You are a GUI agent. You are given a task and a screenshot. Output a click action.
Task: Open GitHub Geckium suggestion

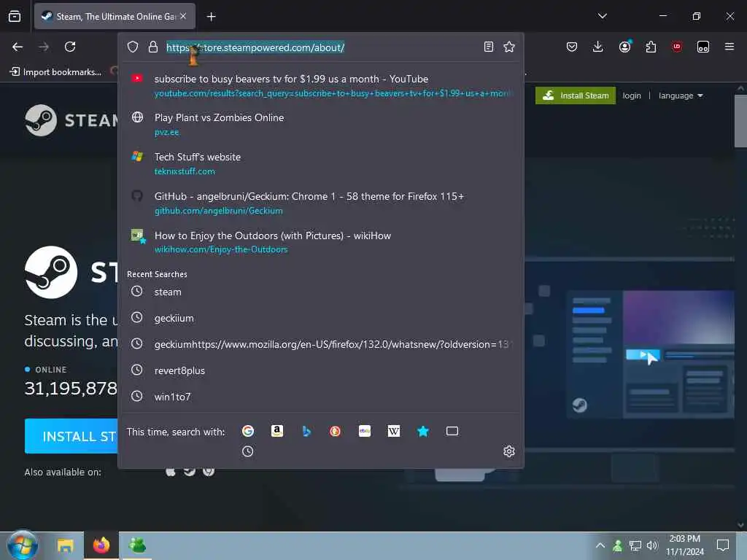point(321,203)
